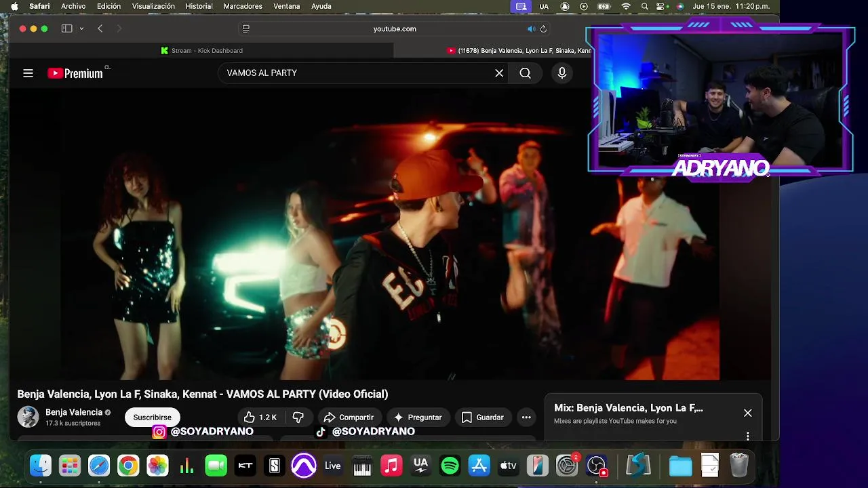This screenshot has height=488, width=868.
Task: Open Apple TV from the Dock
Action: (508, 466)
